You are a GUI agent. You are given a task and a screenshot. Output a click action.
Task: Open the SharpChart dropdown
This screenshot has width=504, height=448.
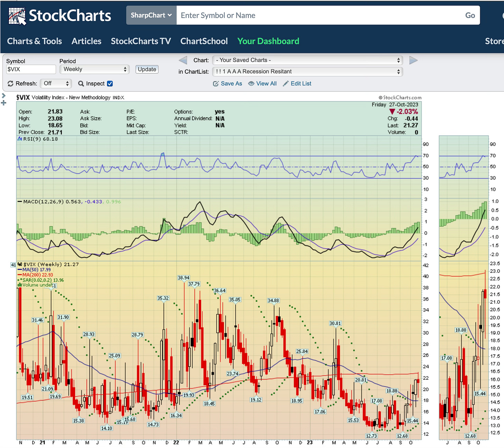(151, 15)
